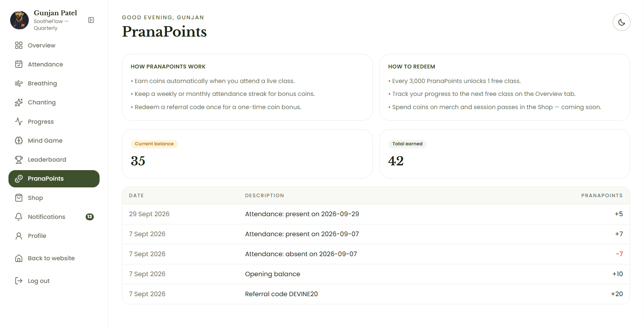The width and height of the screenshot is (644, 326).
Task: Click the Leaderboard trophy icon
Action: click(x=19, y=160)
